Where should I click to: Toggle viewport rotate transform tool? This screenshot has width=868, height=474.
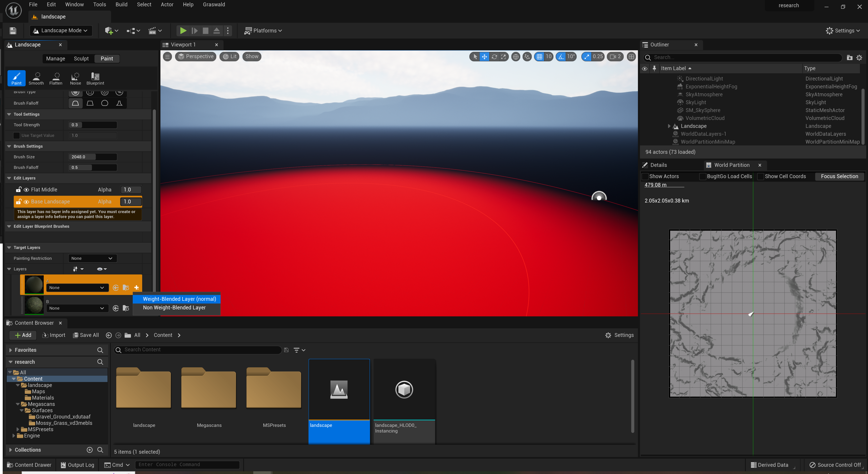click(494, 57)
